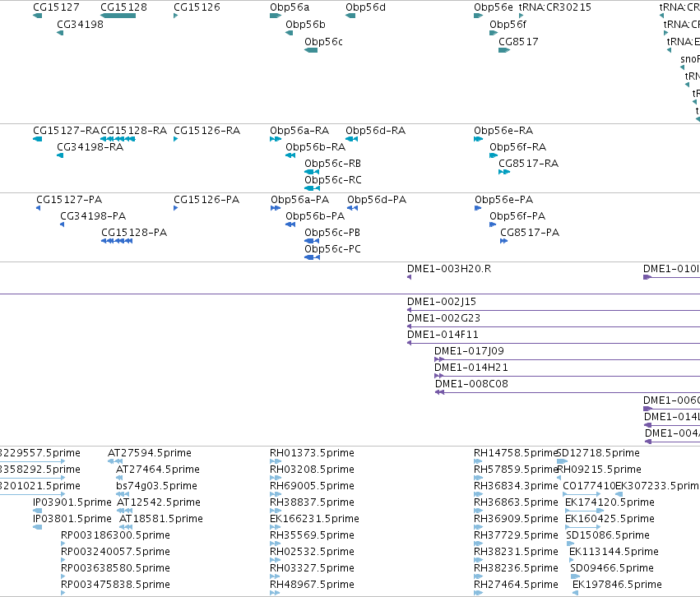Select the tRNA:CR30215 label
Viewport: 700px width, 597px height.
pos(555,7)
